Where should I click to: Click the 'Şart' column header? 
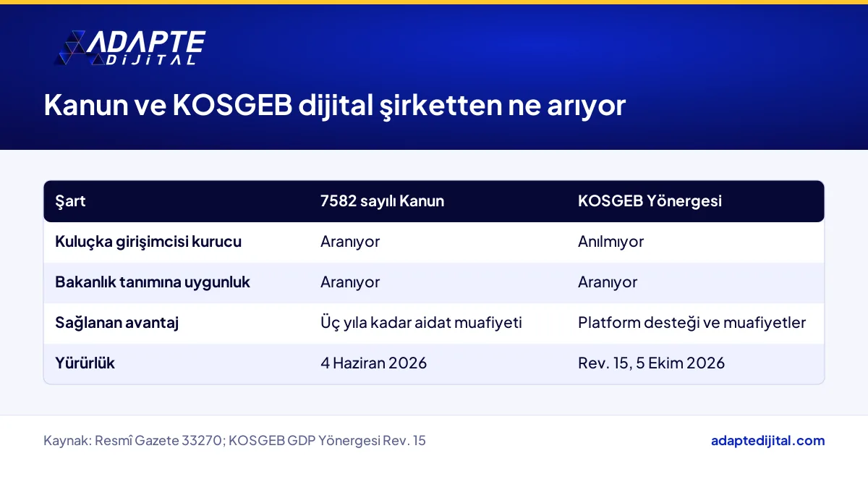point(70,201)
